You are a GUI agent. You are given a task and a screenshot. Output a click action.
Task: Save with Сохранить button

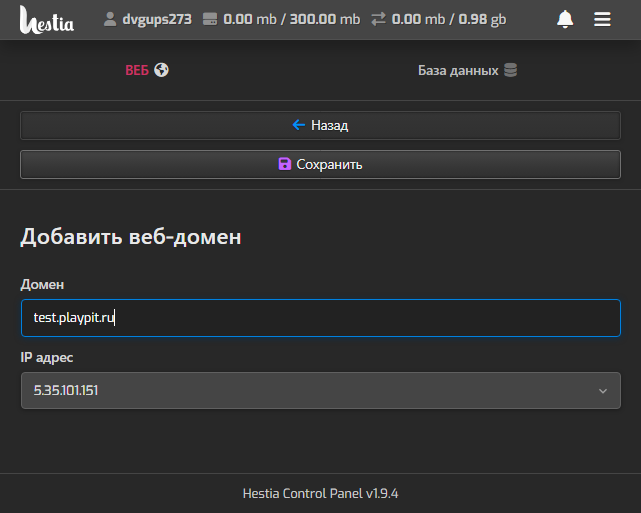point(320,164)
